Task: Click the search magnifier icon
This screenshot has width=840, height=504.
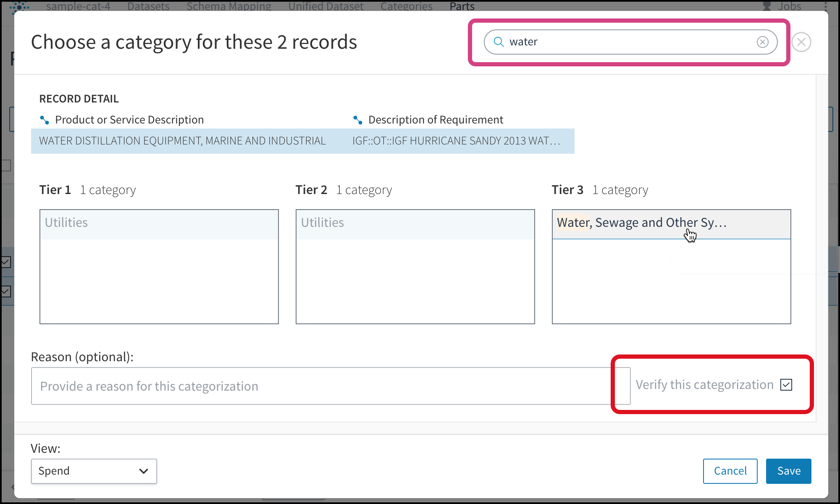Action: pyautogui.click(x=499, y=42)
